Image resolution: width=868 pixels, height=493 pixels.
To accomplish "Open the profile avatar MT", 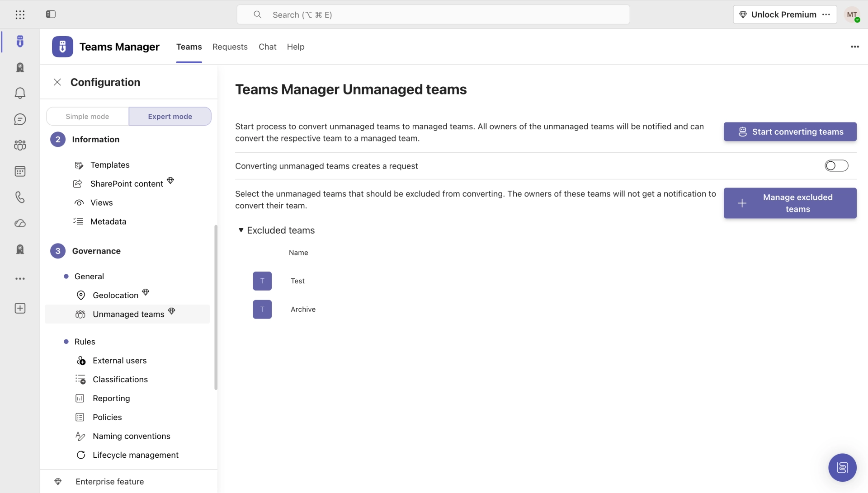I will click(852, 14).
